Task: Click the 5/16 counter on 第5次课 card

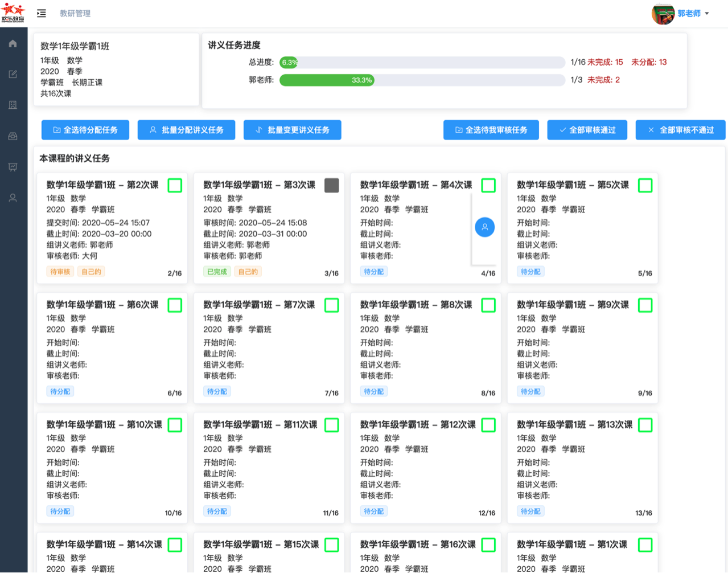Action: [x=645, y=273]
